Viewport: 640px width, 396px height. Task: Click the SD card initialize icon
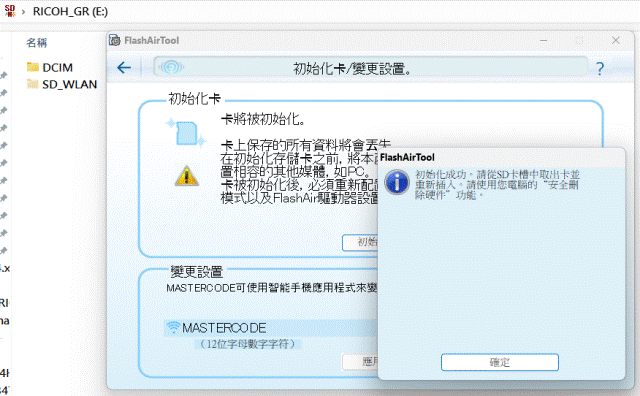[x=186, y=132]
